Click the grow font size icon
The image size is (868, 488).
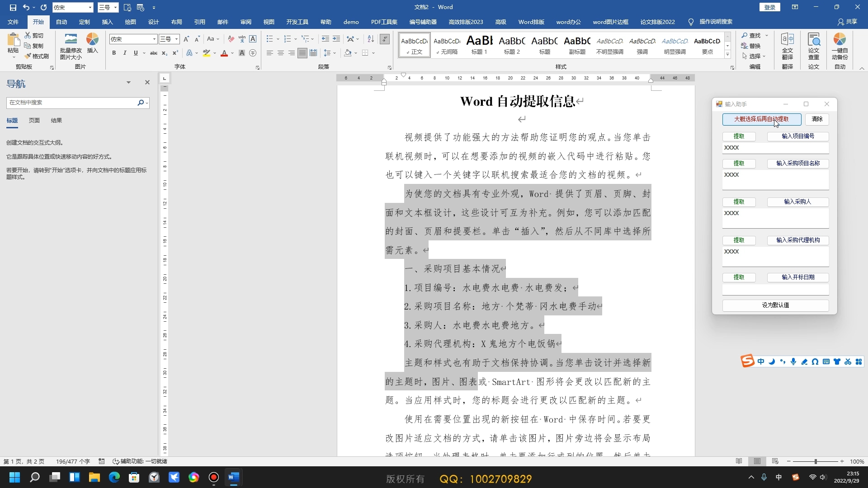(186, 39)
